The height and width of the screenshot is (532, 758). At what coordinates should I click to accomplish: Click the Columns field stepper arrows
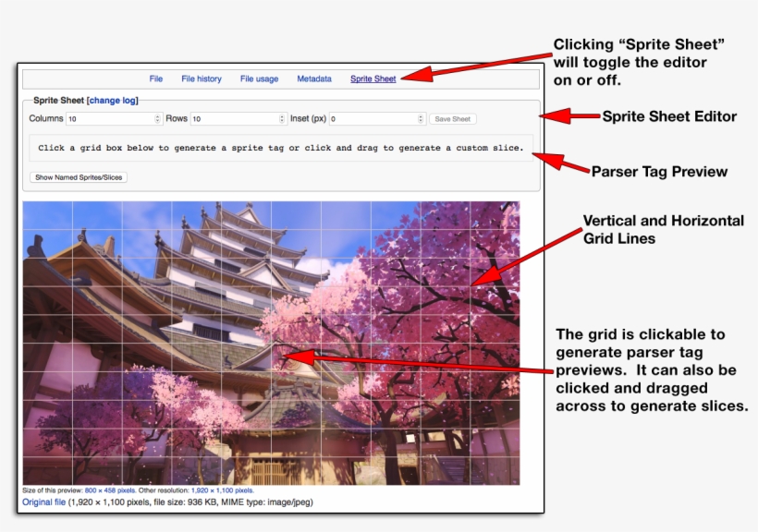pyautogui.click(x=158, y=119)
